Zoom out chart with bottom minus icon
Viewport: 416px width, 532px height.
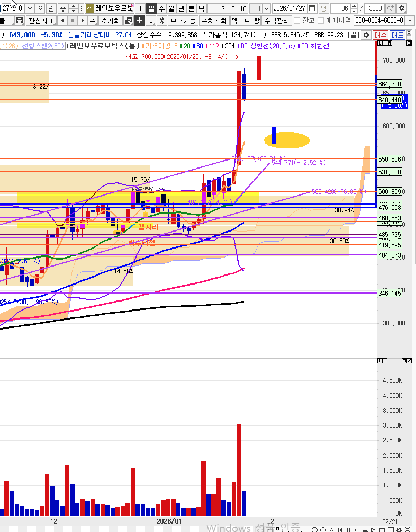point(314,529)
